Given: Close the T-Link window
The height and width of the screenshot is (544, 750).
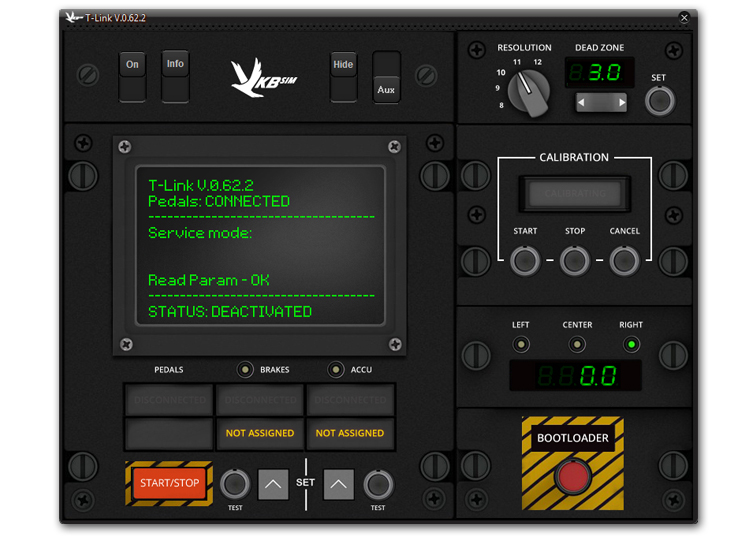Looking at the screenshot, I should [684, 18].
